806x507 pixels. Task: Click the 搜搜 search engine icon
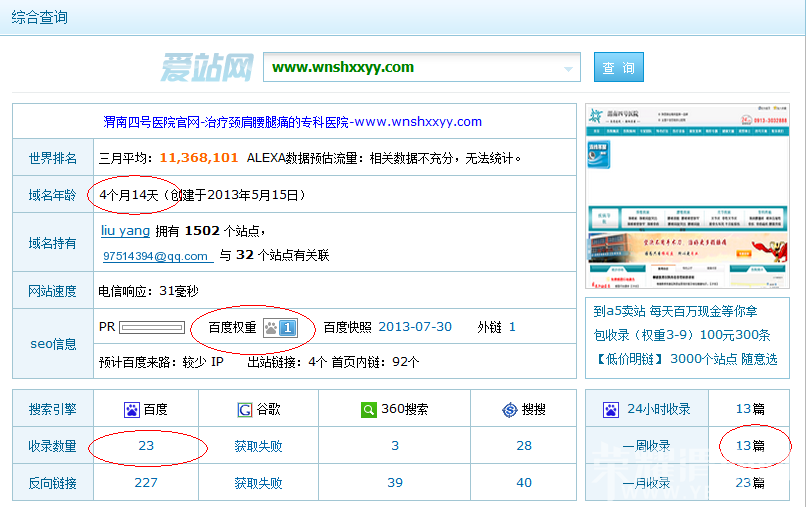point(509,410)
